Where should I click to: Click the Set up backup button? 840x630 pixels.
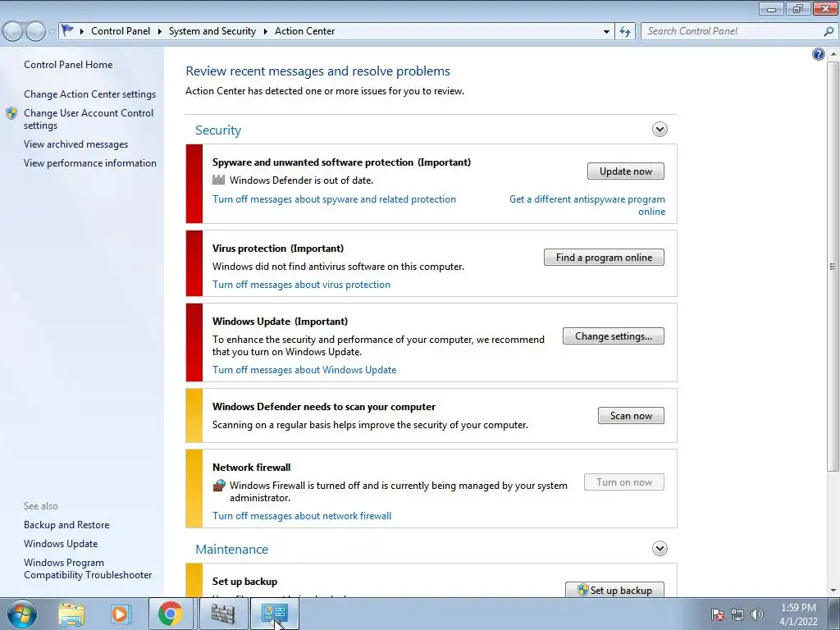click(x=614, y=590)
